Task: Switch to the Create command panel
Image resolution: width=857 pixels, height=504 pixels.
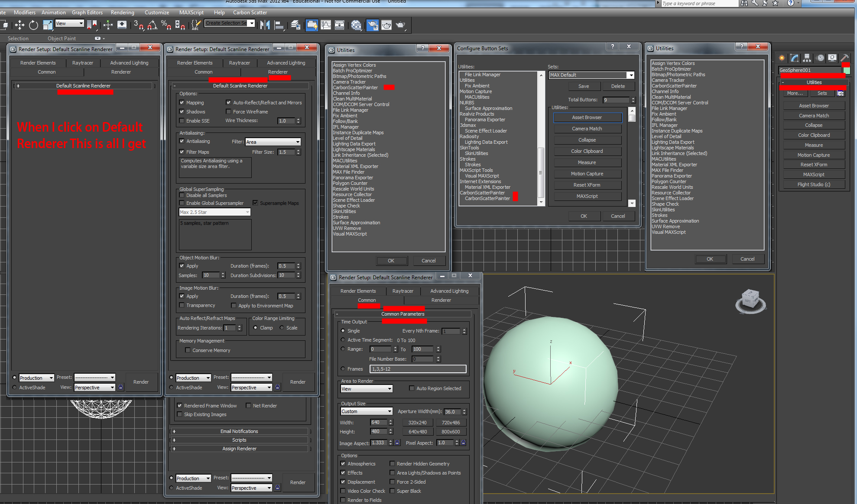Action: coord(782,58)
